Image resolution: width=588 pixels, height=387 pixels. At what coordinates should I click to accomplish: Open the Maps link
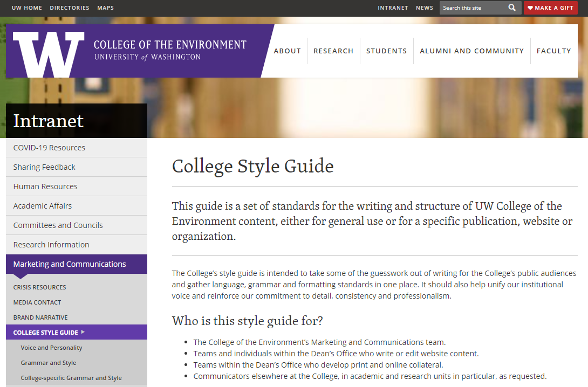coord(105,8)
